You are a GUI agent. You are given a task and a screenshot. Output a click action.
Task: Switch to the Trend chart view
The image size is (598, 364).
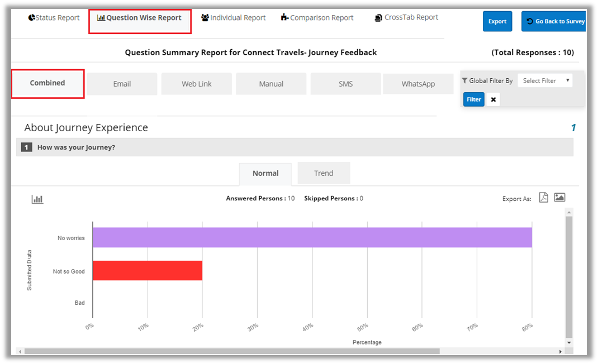coord(324,173)
